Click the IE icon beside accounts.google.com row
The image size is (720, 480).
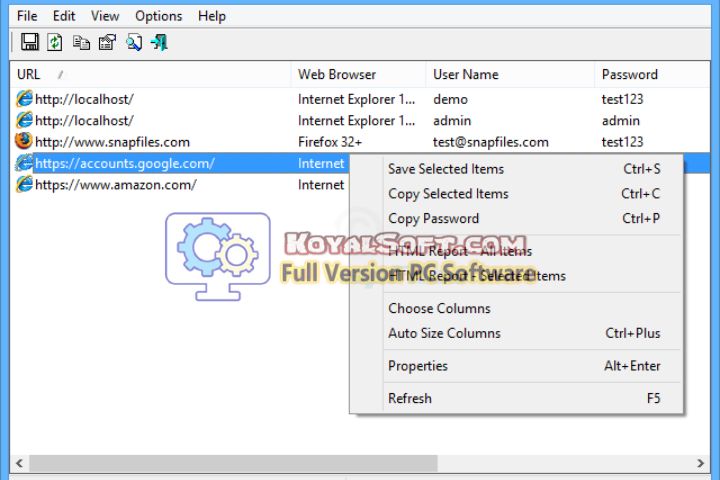24,163
